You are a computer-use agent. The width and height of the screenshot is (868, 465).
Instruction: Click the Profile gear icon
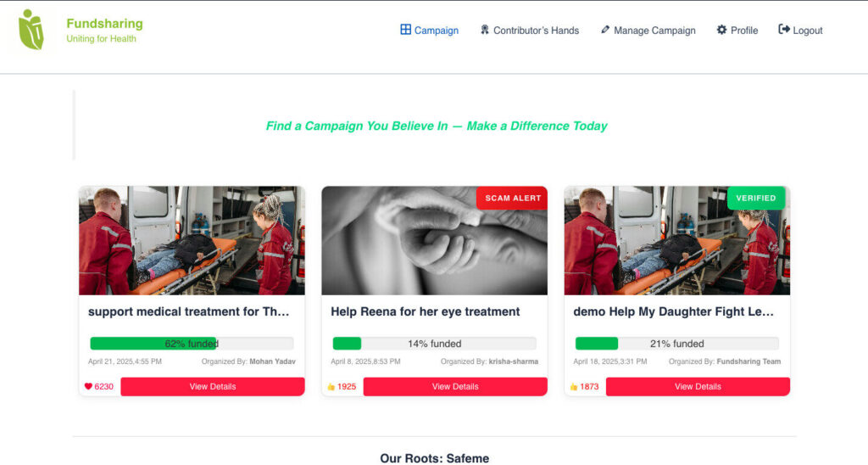pyautogui.click(x=721, y=30)
